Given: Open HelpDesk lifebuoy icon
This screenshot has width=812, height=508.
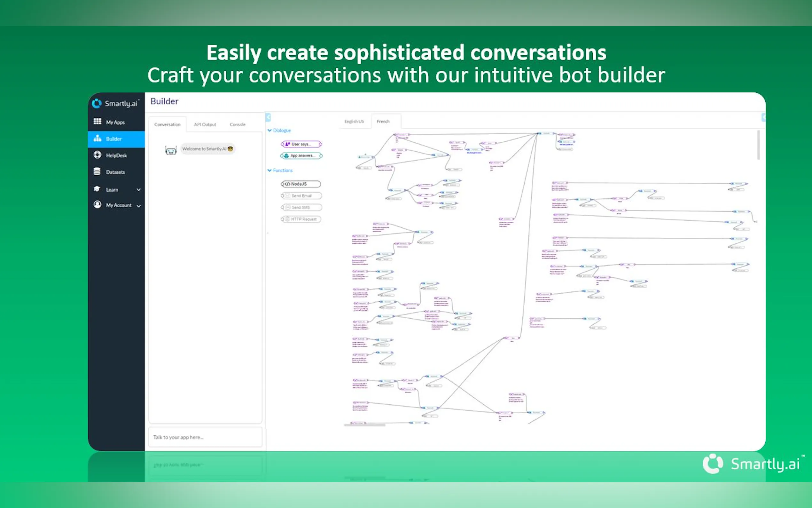Looking at the screenshot, I should [x=98, y=155].
